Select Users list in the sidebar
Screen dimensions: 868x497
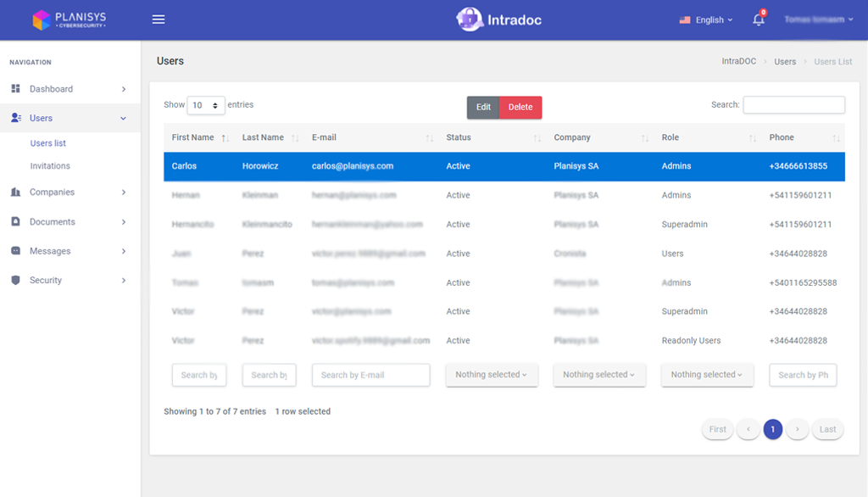pyautogui.click(x=48, y=143)
